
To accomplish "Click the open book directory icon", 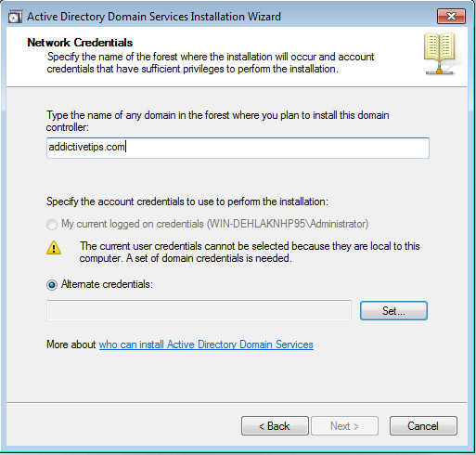I will 440,54.
